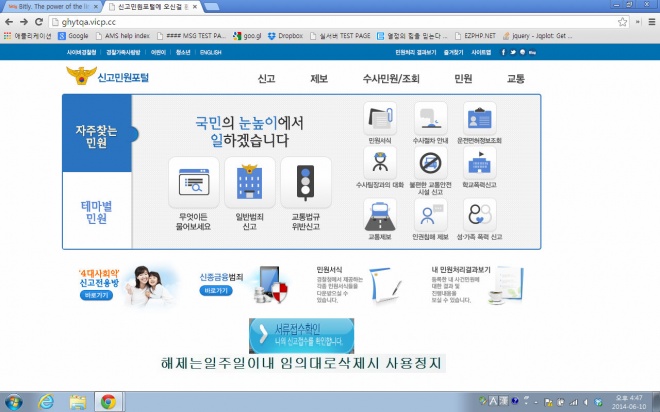Select the 교통법규 위반신고 traffic light icon
Screen dimensions: 660x412
tap(305, 182)
